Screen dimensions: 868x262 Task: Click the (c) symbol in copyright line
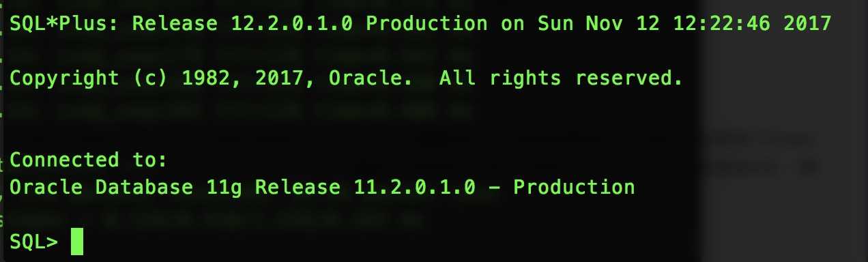[151, 78]
